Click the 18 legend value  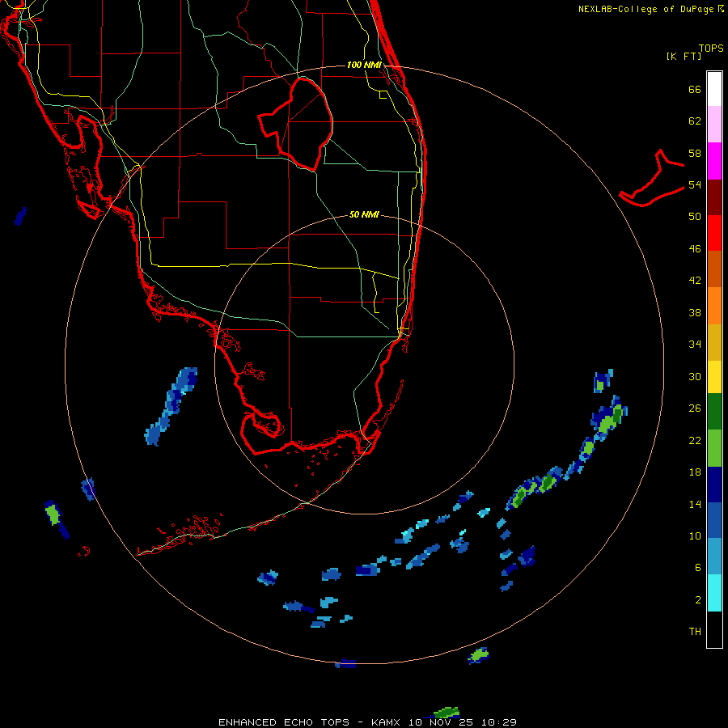click(695, 472)
